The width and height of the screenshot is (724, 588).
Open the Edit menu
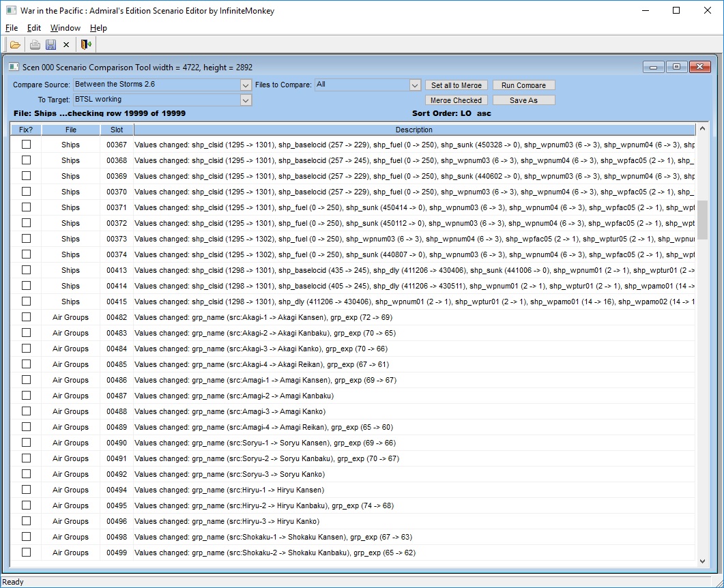[x=33, y=28]
